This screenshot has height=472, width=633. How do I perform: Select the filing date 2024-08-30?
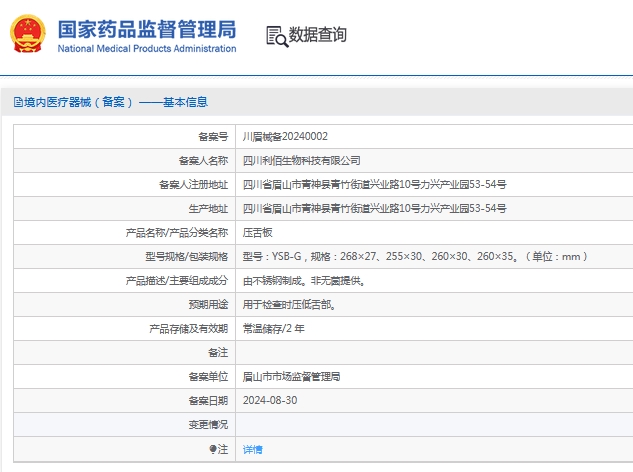coord(270,401)
